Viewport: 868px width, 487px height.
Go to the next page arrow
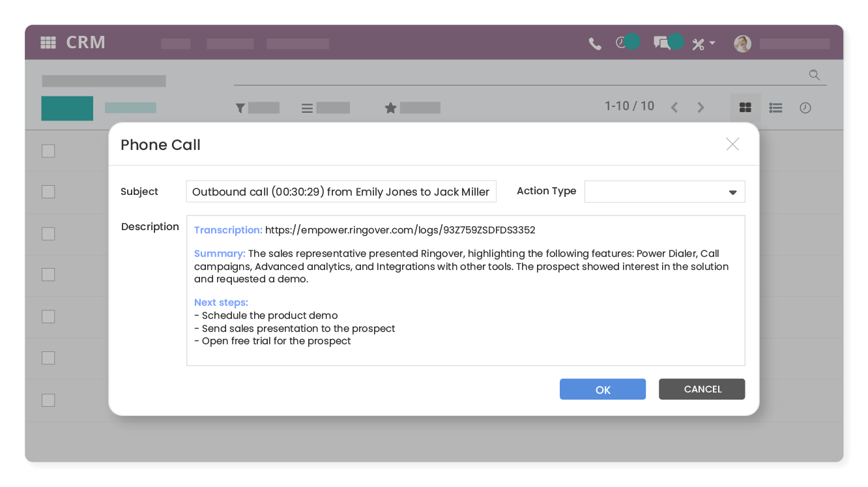point(701,108)
